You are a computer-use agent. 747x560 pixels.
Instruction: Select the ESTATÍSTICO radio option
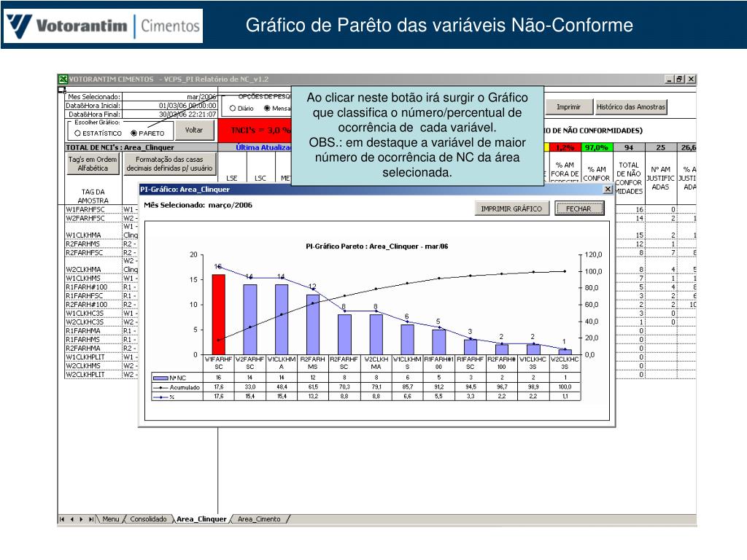click(98, 133)
